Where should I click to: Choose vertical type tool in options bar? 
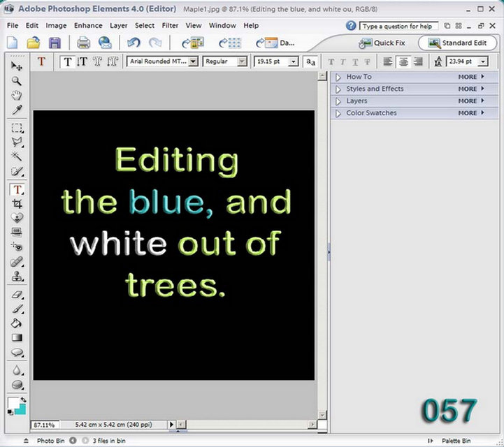point(82,61)
